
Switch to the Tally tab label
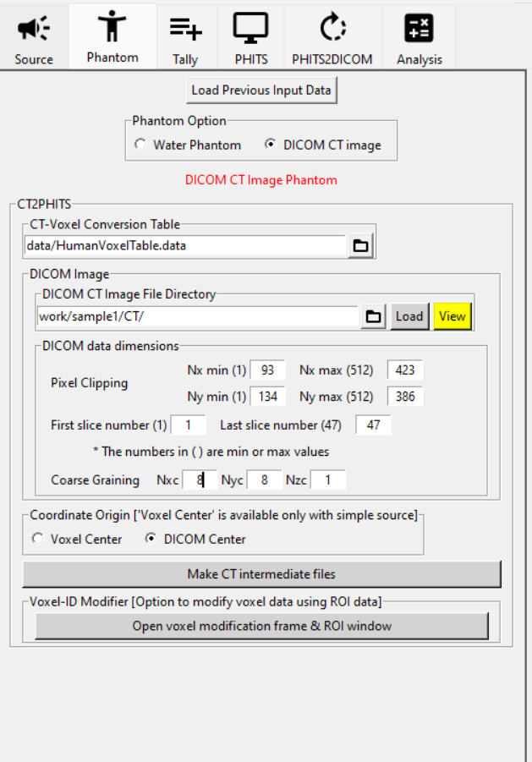point(185,59)
